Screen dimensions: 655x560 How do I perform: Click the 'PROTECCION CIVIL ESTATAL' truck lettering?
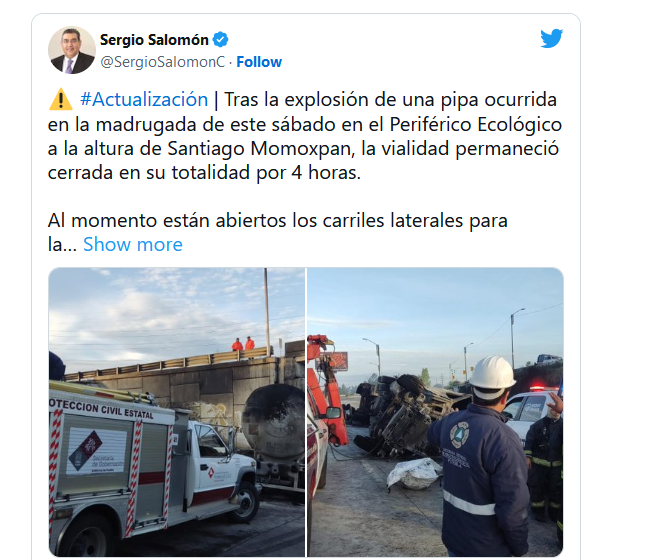click(x=101, y=408)
